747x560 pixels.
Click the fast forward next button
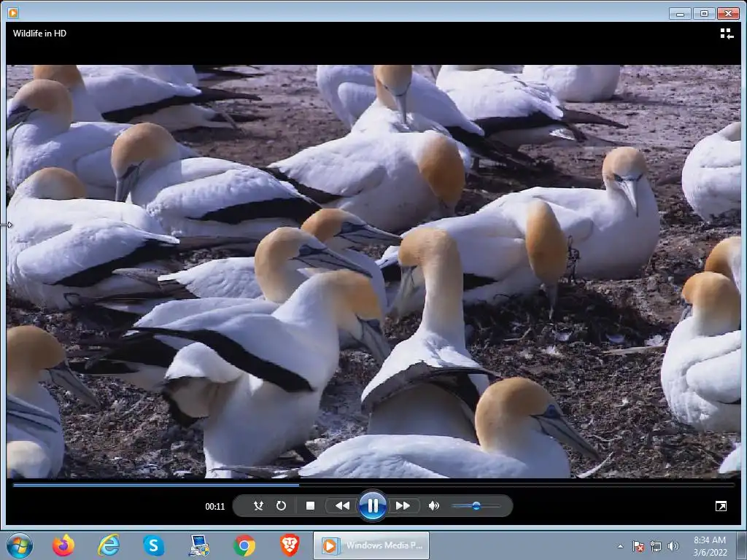[x=403, y=505]
